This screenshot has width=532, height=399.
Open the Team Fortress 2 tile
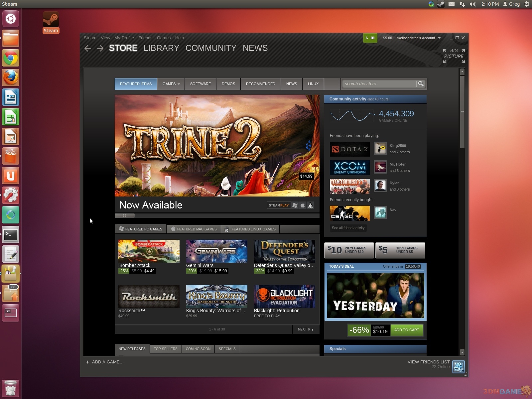coord(349,186)
